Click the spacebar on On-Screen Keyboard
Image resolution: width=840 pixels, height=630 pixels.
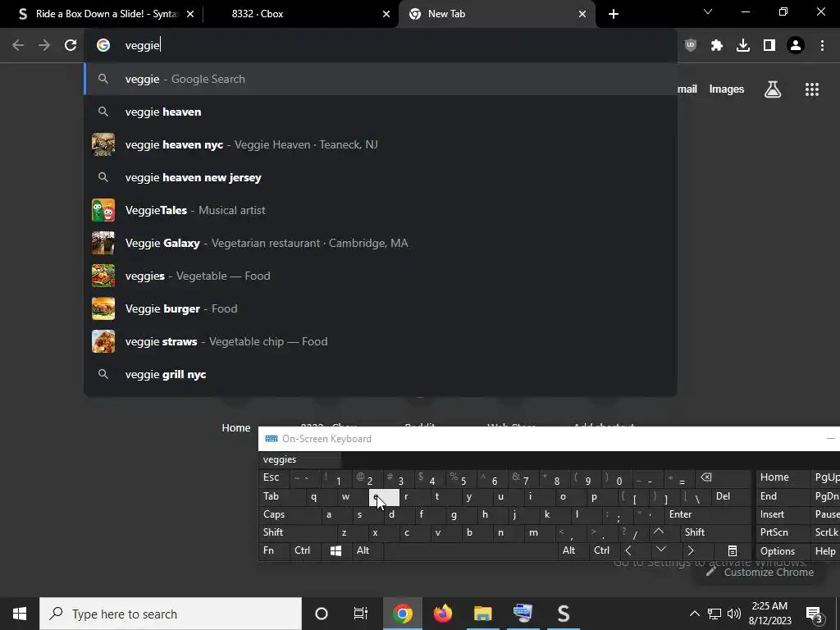tap(470, 550)
